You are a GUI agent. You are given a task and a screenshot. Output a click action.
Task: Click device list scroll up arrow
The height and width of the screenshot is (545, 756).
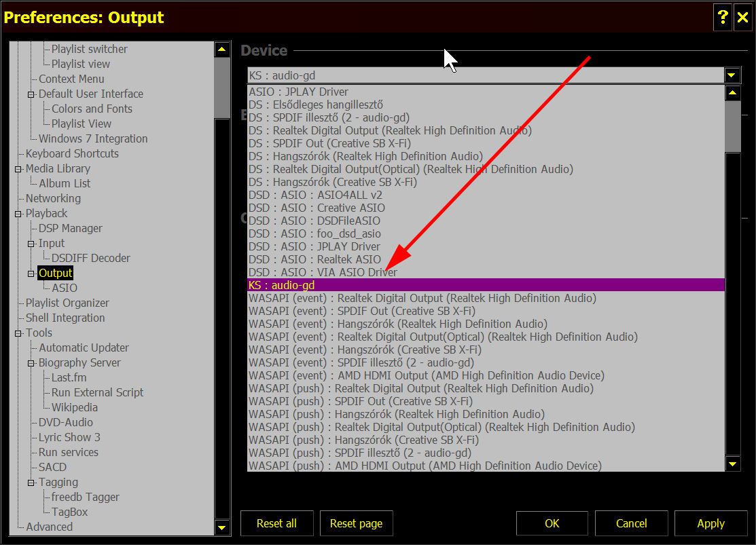coord(732,92)
